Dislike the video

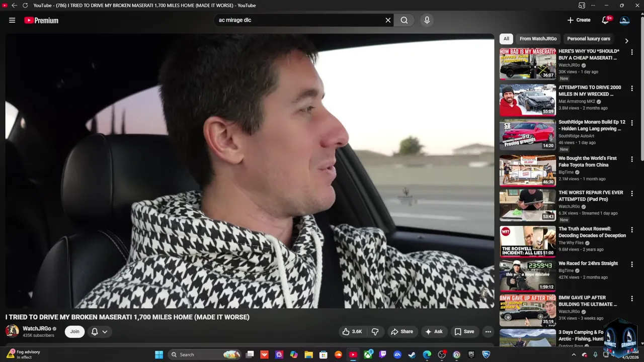(375, 332)
